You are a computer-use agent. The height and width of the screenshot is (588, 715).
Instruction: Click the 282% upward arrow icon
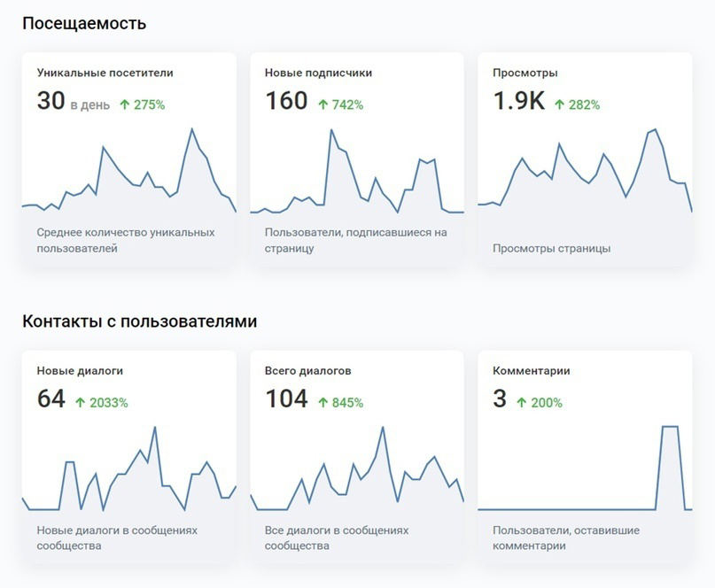coord(559,104)
